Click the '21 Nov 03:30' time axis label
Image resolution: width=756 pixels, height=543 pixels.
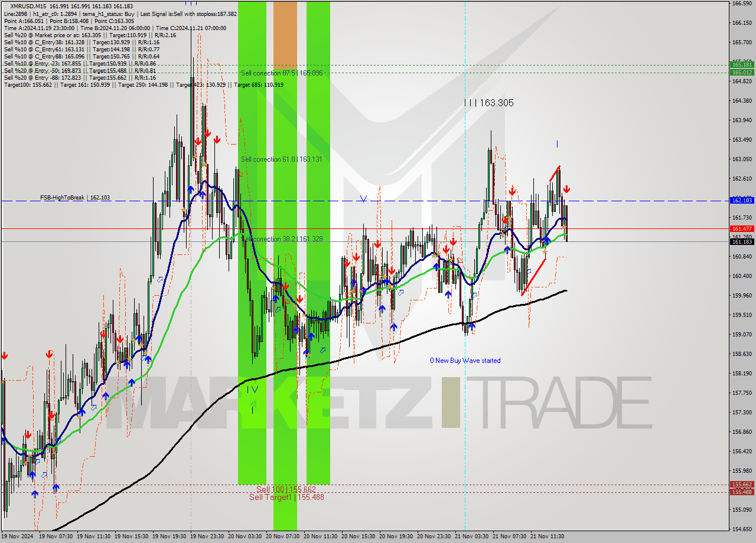(x=471, y=537)
